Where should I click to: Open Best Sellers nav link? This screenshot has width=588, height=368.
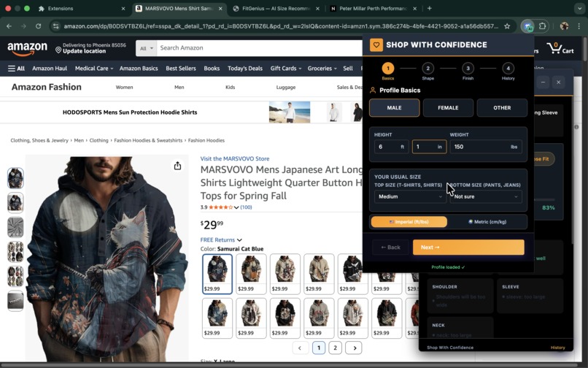pos(181,69)
